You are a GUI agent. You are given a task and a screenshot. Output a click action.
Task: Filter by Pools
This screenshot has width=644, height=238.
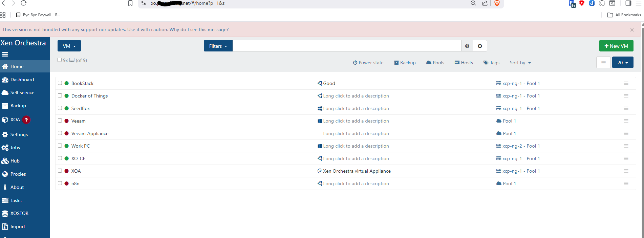pos(435,63)
